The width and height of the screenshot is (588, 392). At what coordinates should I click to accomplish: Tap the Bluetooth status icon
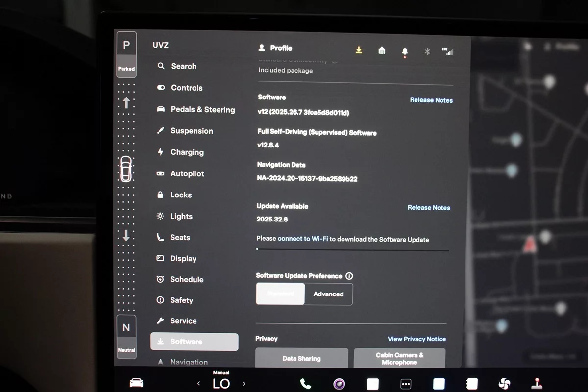coord(427,51)
